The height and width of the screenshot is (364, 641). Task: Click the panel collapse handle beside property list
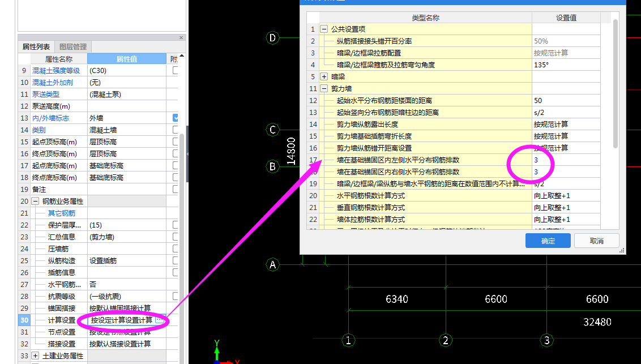187,154
